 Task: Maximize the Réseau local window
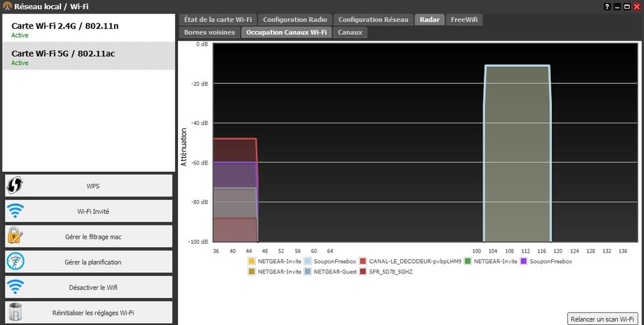pyautogui.click(x=627, y=6)
